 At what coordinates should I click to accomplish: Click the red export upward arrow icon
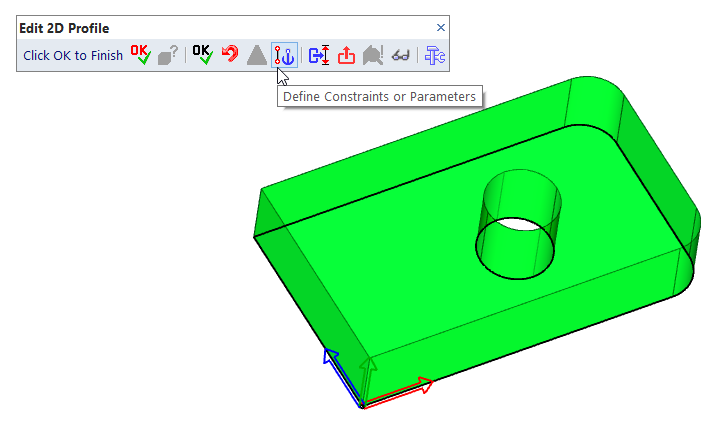[346, 56]
